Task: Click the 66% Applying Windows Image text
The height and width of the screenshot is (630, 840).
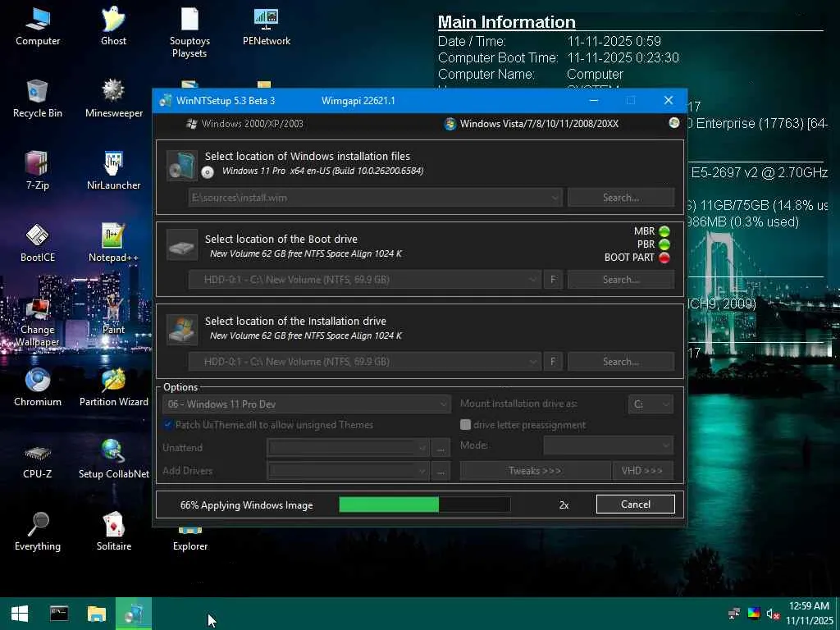Action: [x=246, y=505]
